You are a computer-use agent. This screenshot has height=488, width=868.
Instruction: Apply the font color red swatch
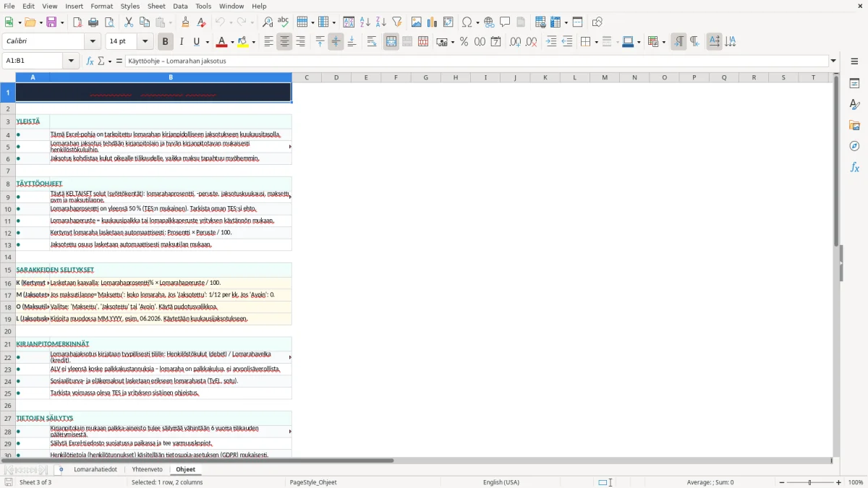(221, 42)
